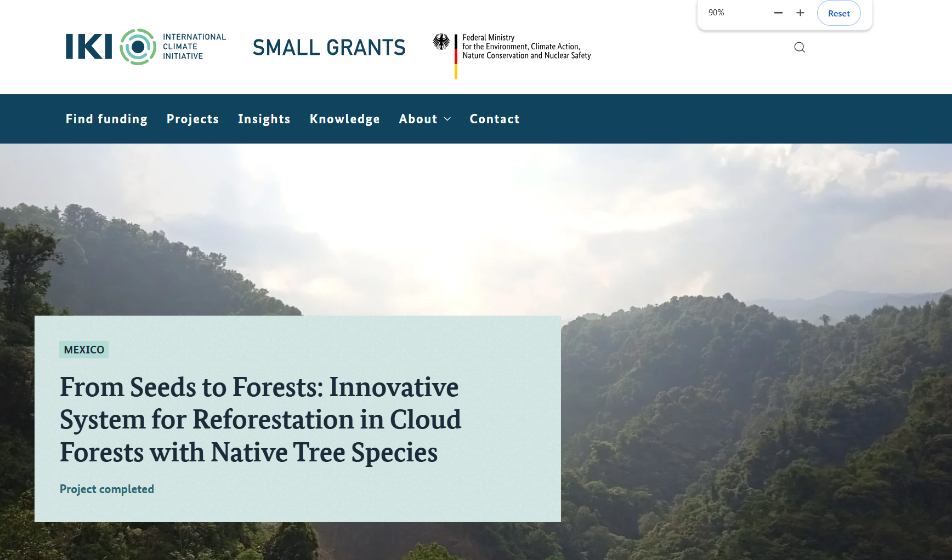This screenshot has height=560, width=952.
Task: Open the Contact page
Action: [x=495, y=119]
